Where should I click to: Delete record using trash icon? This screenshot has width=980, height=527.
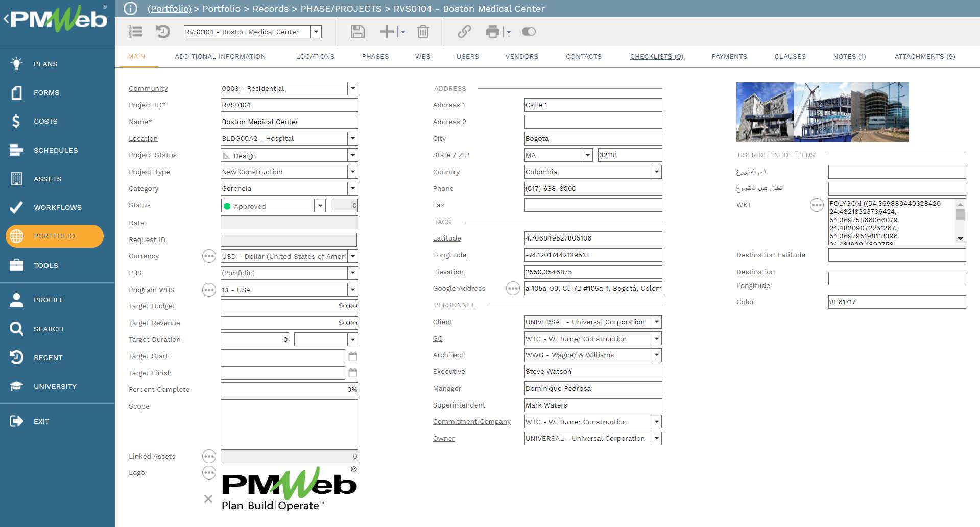[423, 32]
